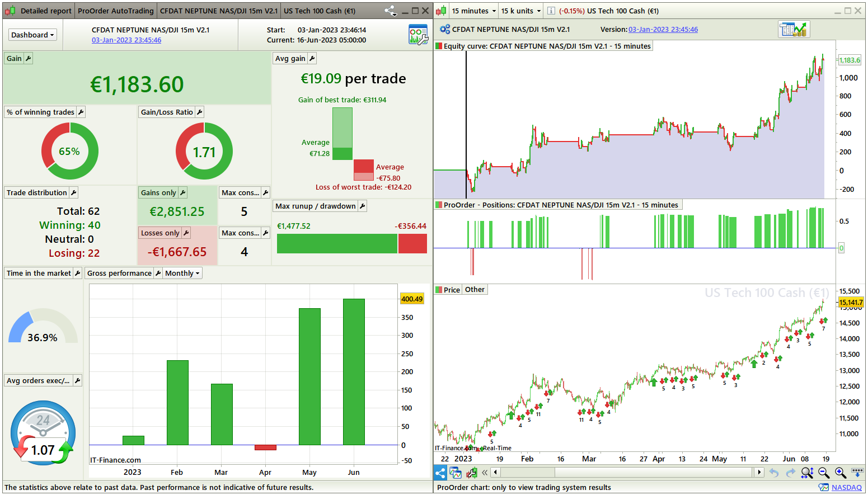Open the Version date link in the chart window
Image resolution: width=868 pixels, height=495 pixels.
[663, 30]
